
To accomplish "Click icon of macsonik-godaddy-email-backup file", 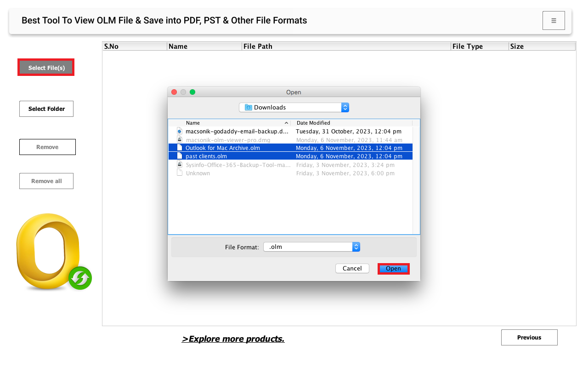I will click(x=180, y=132).
